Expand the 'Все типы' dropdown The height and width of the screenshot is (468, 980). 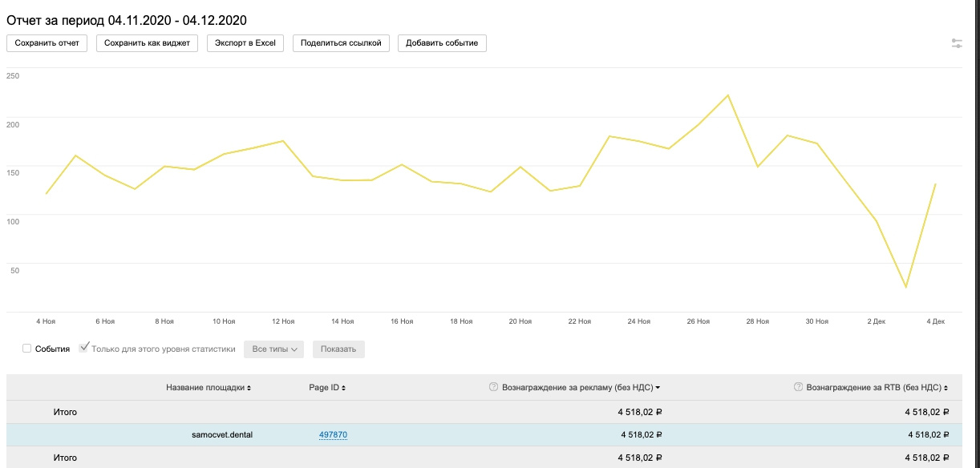275,349
